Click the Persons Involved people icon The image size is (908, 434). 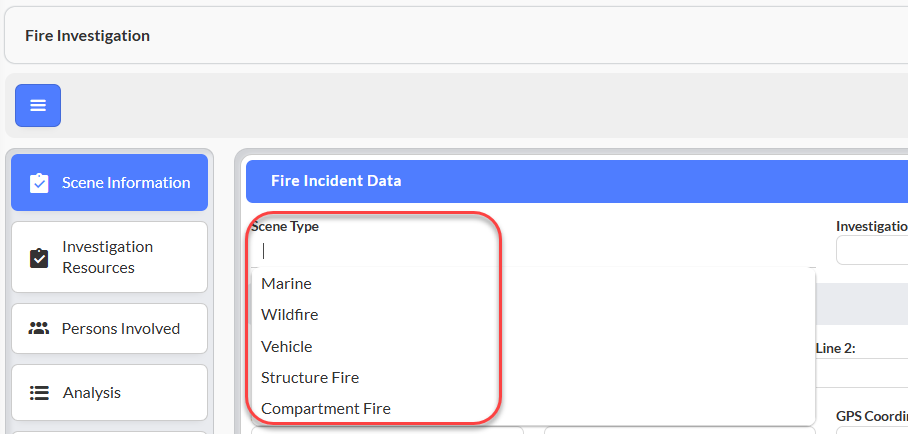pos(39,329)
